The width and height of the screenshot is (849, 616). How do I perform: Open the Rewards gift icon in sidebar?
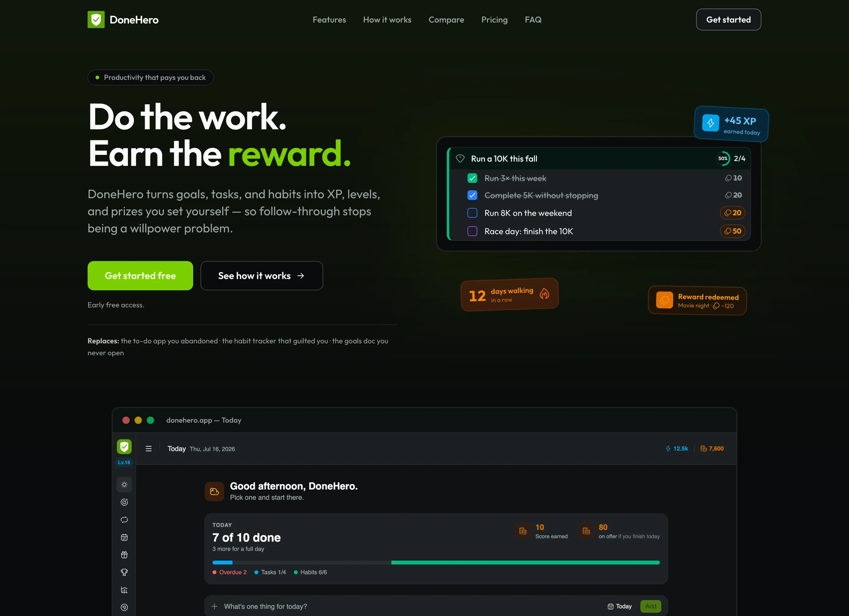coord(124,555)
